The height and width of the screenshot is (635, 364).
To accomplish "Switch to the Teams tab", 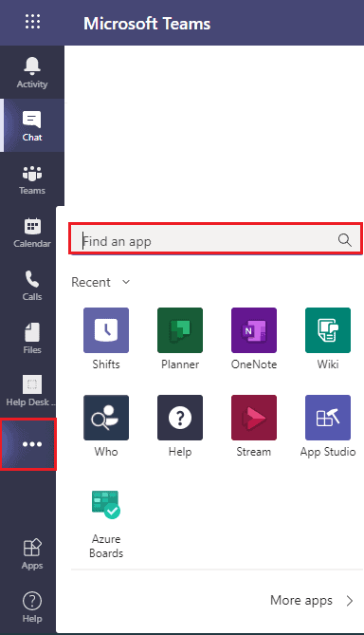I will [x=32, y=179].
